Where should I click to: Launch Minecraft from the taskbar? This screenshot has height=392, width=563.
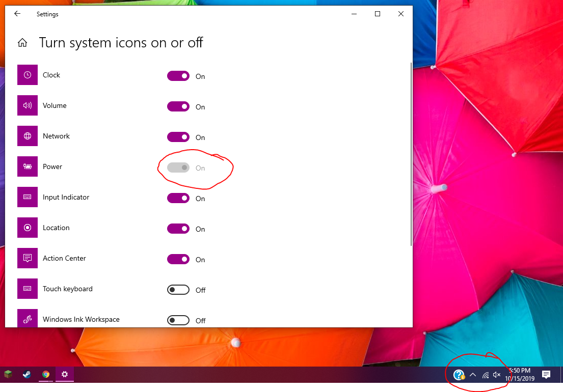tap(8, 374)
